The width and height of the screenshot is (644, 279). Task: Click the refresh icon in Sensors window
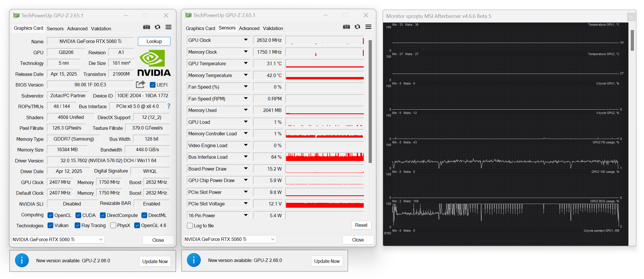click(357, 27)
